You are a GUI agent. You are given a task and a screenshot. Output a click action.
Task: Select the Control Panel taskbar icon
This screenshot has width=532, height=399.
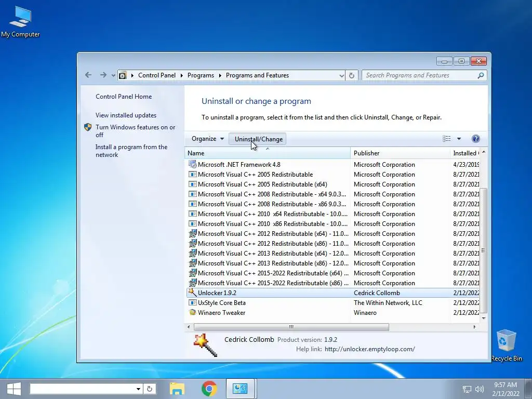click(x=240, y=389)
